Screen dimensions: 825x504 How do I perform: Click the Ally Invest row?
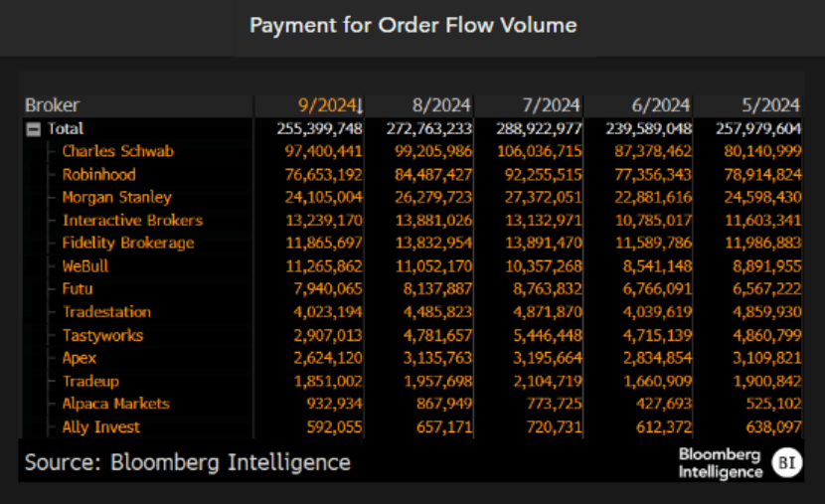pyautogui.click(x=101, y=426)
